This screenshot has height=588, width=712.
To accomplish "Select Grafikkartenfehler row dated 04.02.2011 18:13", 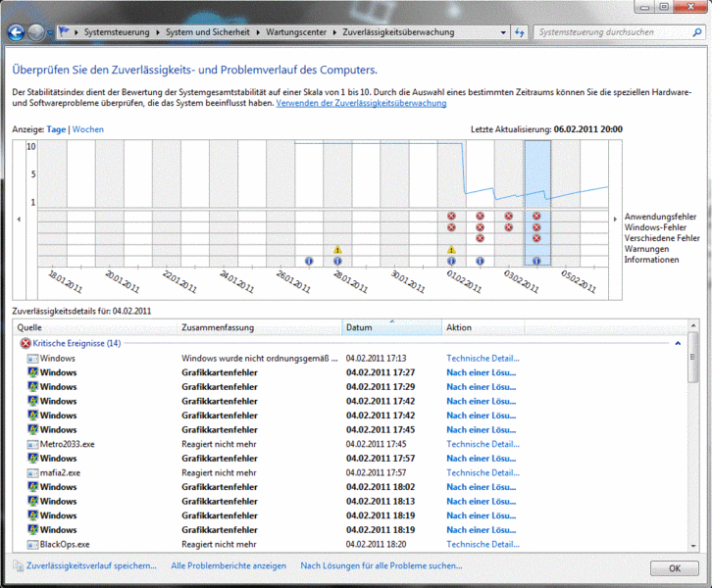I will [x=350, y=502].
